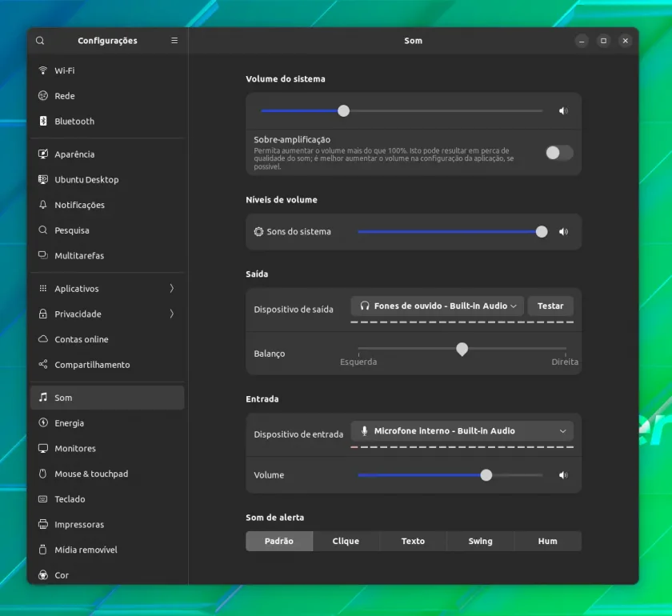Image resolution: width=672 pixels, height=616 pixels.
Task: Select the Swing alert sound
Action: coord(481,541)
